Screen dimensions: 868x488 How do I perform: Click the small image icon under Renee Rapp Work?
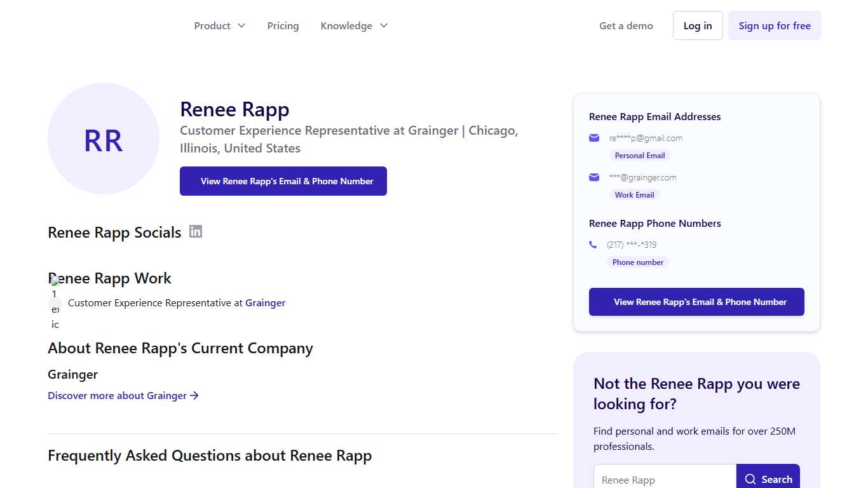pyautogui.click(x=55, y=280)
